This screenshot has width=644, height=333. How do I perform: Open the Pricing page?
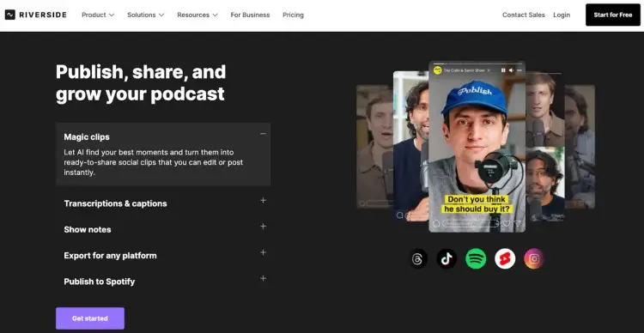tap(293, 15)
